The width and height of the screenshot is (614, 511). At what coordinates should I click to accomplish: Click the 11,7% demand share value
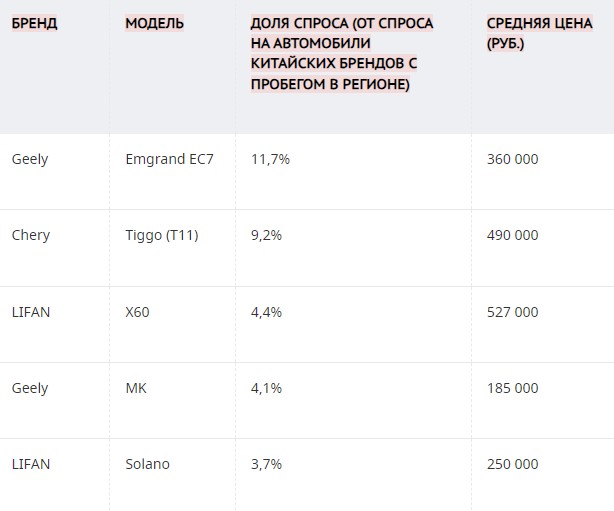270,159
